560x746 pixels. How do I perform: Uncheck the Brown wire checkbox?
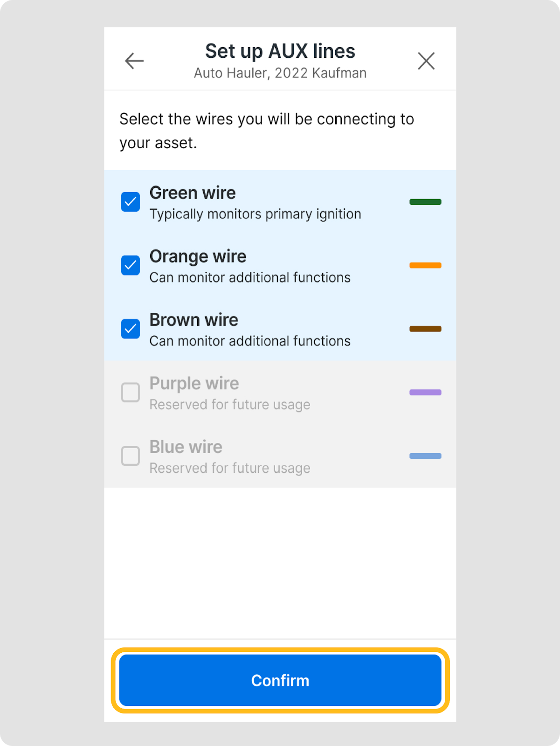[x=131, y=329]
